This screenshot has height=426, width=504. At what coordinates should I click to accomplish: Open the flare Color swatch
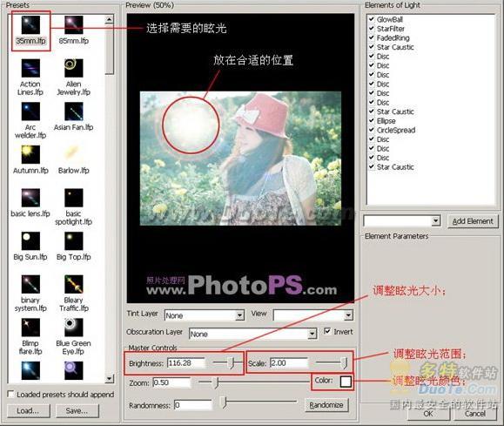pyautogui.click(x=346, y=382)
